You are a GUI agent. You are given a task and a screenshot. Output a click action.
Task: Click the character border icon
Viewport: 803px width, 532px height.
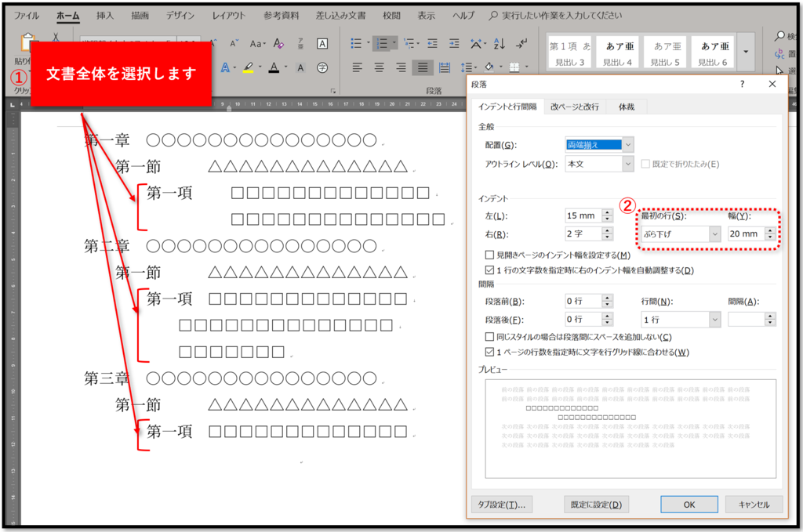click(322, 43)
